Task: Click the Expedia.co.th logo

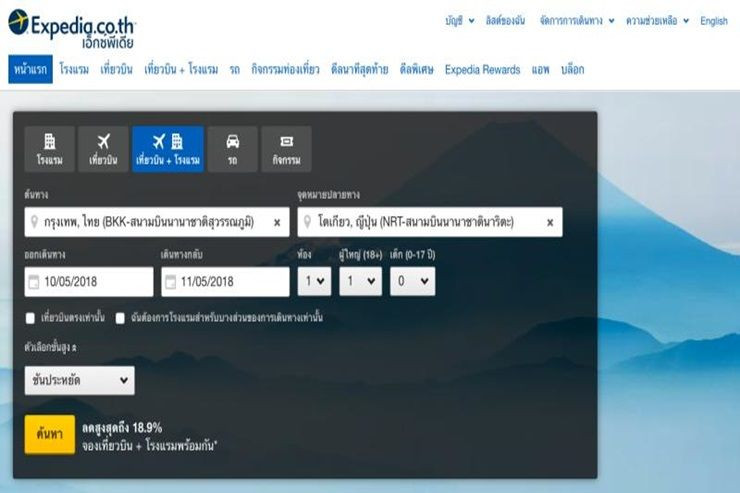Action: (70, 27)
